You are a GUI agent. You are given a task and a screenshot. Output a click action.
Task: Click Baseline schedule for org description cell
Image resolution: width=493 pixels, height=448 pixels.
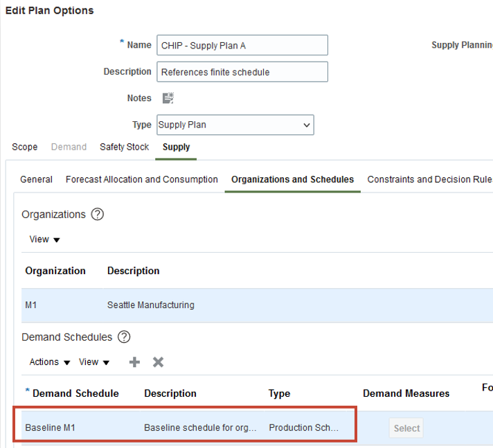tap(200, 427)
